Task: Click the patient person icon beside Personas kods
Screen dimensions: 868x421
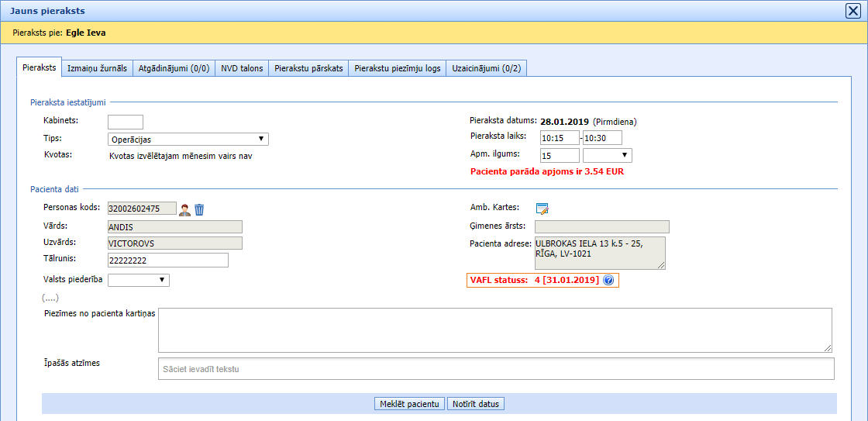Action: (x=184, y=209)
